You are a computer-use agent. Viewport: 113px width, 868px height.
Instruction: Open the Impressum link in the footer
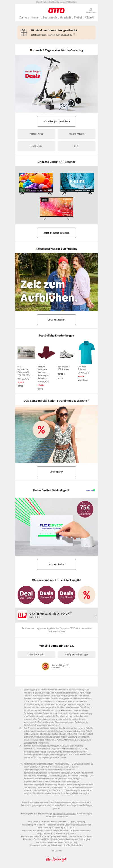tap(56, 850)
